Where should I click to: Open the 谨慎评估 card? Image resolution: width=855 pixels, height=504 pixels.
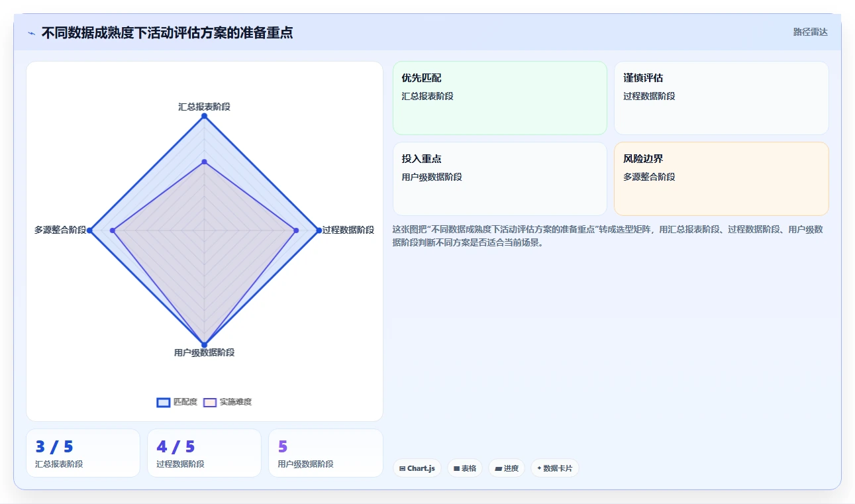pos(721,98)
